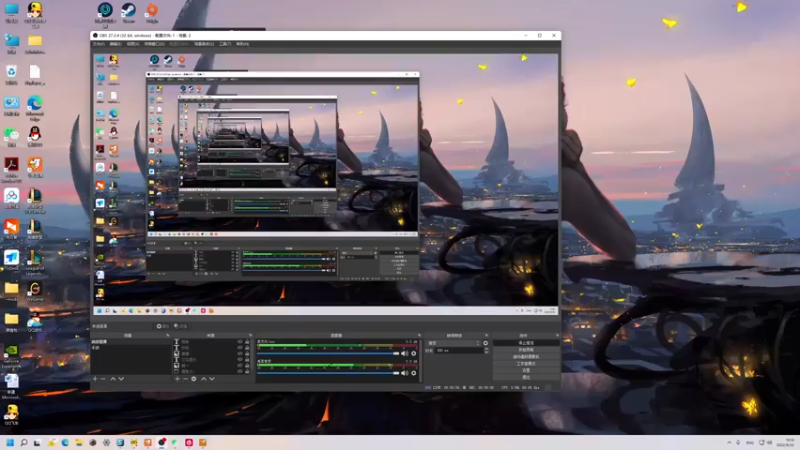The image size is (800, 450).
Task: Click the 设置 Settings button in Controls
Action: (526, 370)
